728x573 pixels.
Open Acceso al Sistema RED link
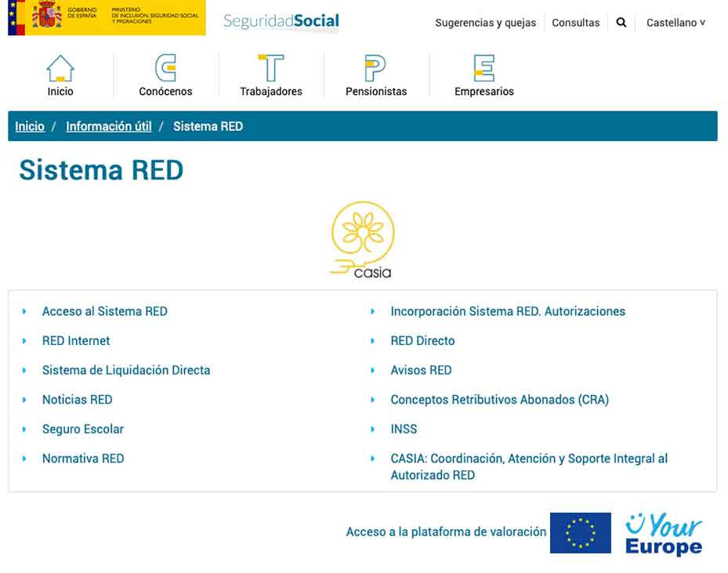click(x=105, y=311)
